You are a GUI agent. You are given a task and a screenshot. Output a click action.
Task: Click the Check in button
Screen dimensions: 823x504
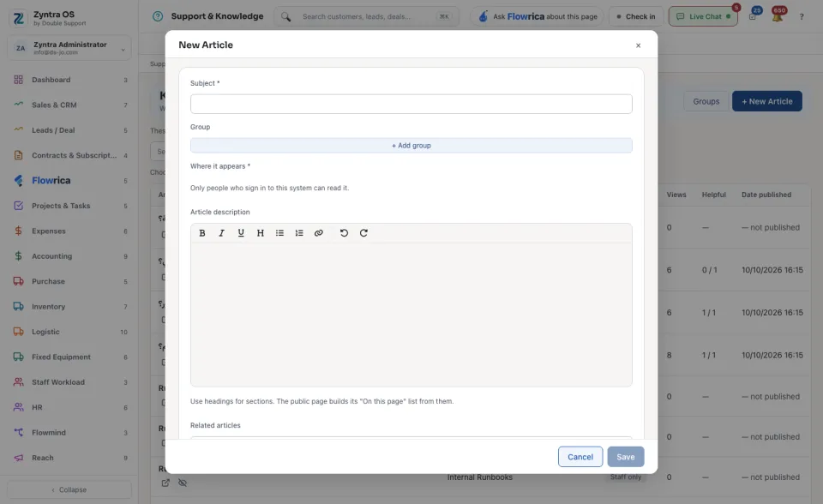pyautogui.click(x=635, y=17)
